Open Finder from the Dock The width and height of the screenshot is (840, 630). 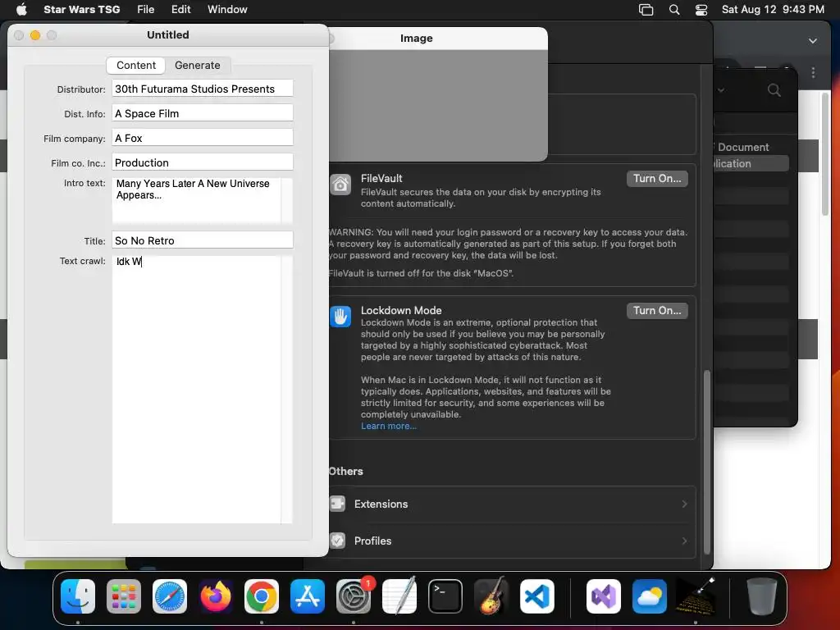click(78, 596)
